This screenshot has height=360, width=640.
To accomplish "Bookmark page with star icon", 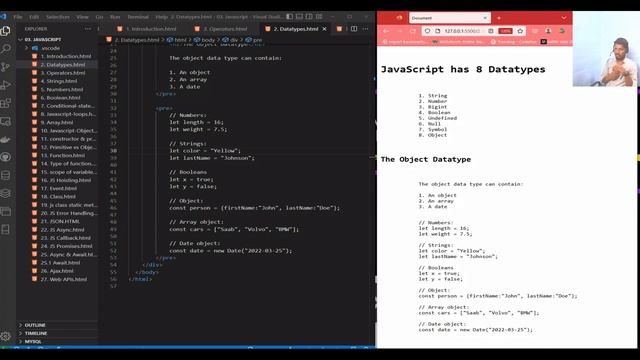I will click(520, 31).
